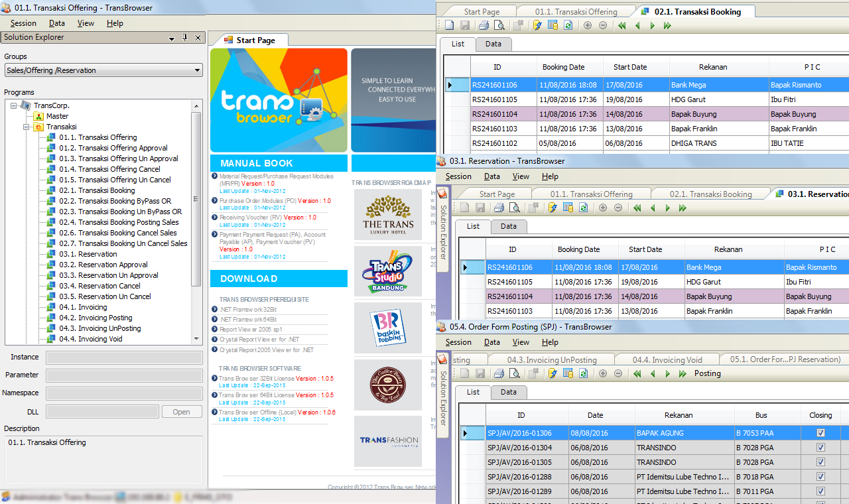
Task: Click the print icon in the Transaksi Booking toolbar
Action: (x=484, y=26)
